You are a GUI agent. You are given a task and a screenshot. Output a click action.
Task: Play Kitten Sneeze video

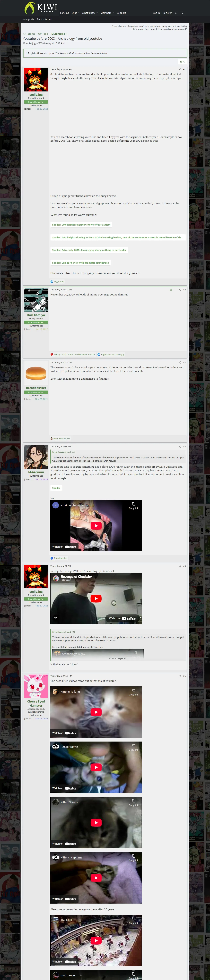(x=96, y=823)
